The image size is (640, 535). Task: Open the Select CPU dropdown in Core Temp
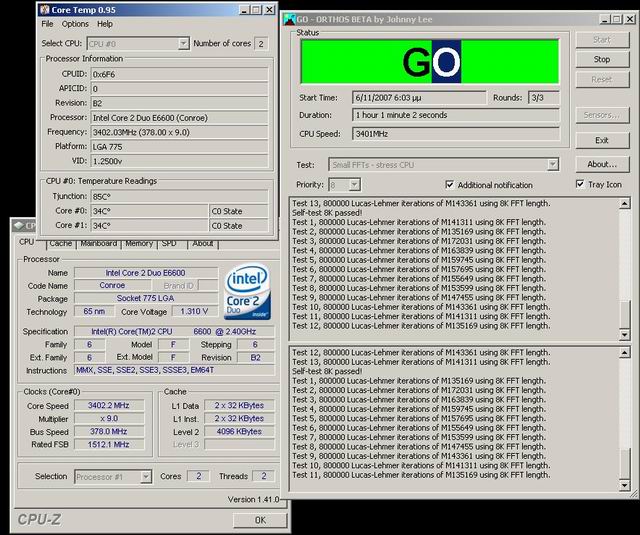pyautogui.click(x=184, y=44)
